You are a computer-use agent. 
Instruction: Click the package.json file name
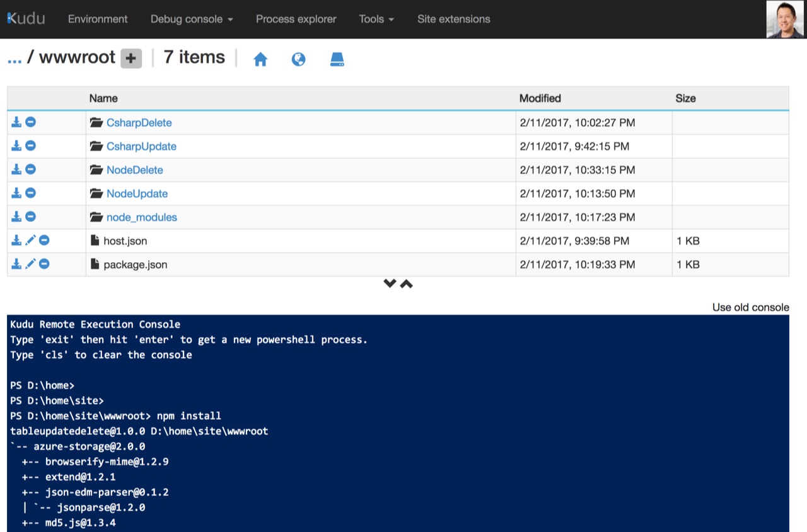tap(136, 264)
